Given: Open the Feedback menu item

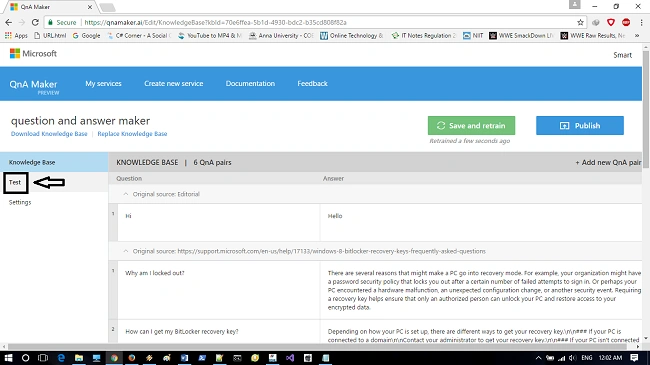Looking at the screenshot, I should coord(312,84).
